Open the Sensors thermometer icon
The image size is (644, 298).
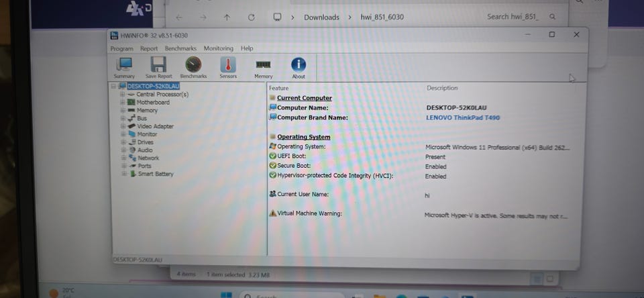tap(228, 68)
